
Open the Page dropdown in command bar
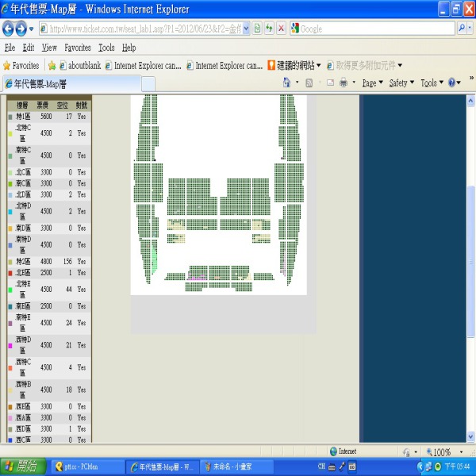(372, 83)
